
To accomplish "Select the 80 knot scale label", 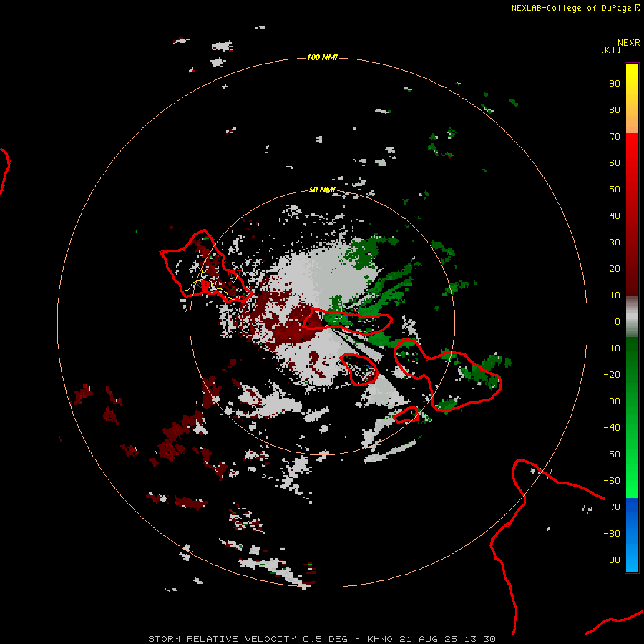I will (x=615, y=110).
